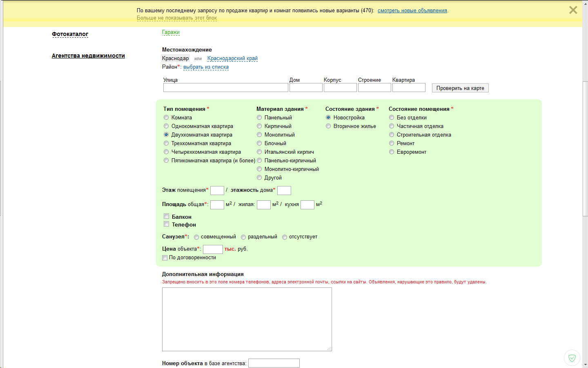
Task: Enable the Балкон checkbox
Action: (x=166, y=216)
